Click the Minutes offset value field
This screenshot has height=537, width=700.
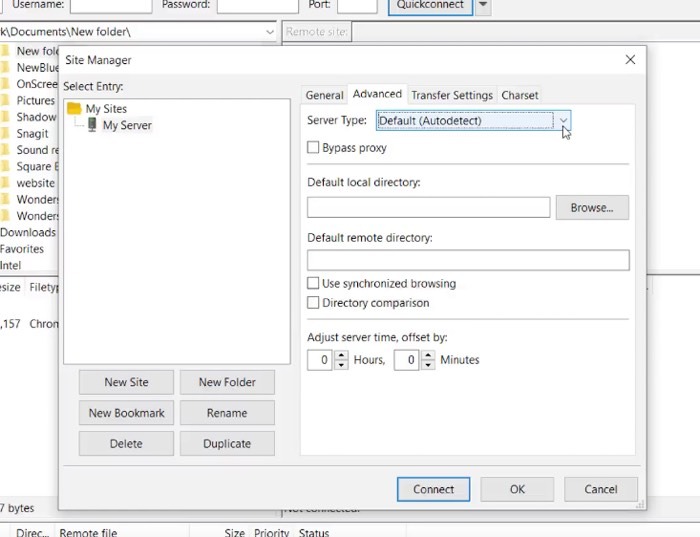[x=406, y=360]
